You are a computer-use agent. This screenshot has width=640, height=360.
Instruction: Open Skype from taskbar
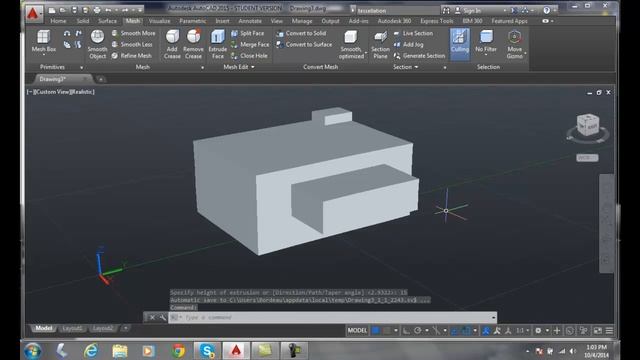(207, 351)
